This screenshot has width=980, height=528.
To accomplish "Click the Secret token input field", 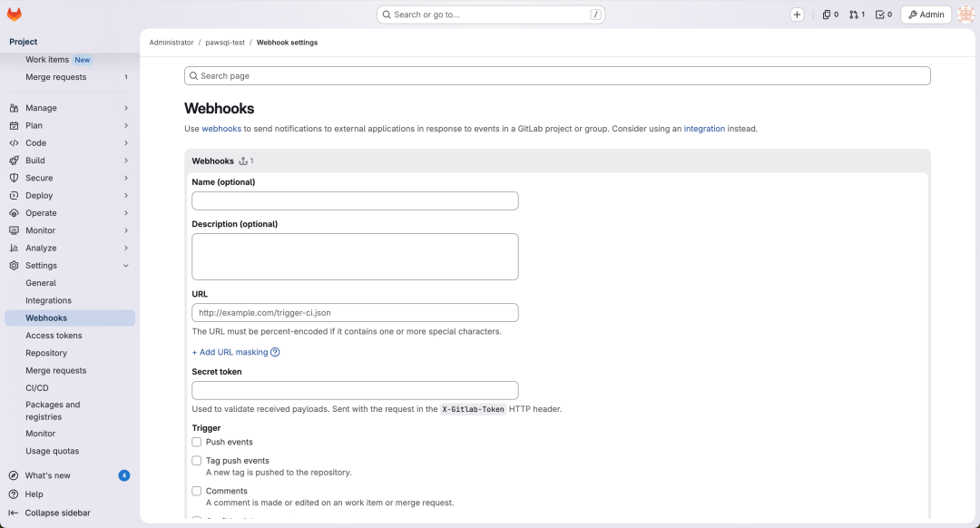I will (x=355, y=390).
